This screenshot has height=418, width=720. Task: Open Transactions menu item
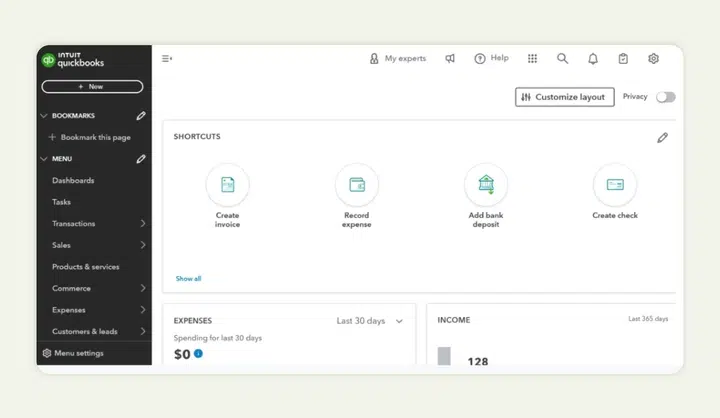click(x=73, y=224)
